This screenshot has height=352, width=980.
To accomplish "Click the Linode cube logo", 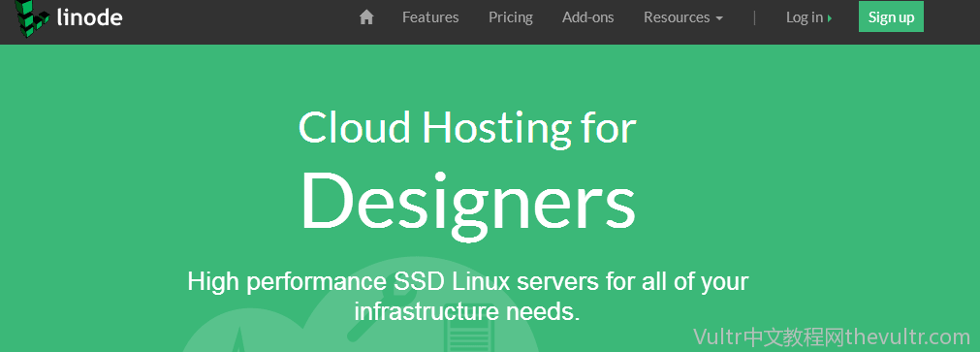I will pos(33,18).
